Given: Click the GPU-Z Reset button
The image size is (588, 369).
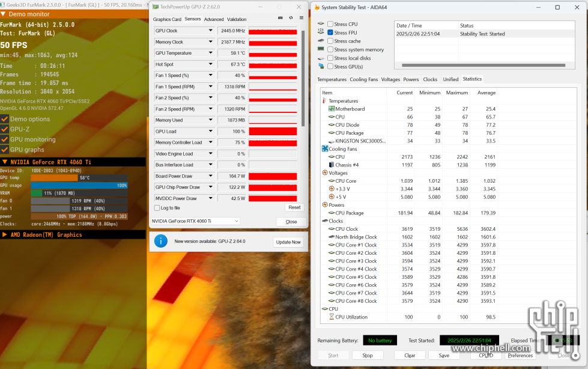Looking at the screenshot, I should 294,207.
